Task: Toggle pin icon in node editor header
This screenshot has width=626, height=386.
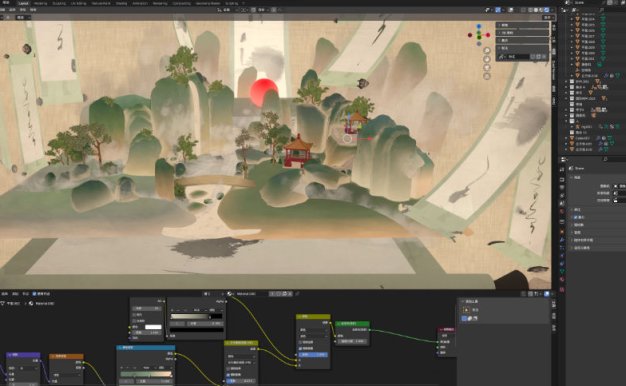Action: [x=297, y=294]
